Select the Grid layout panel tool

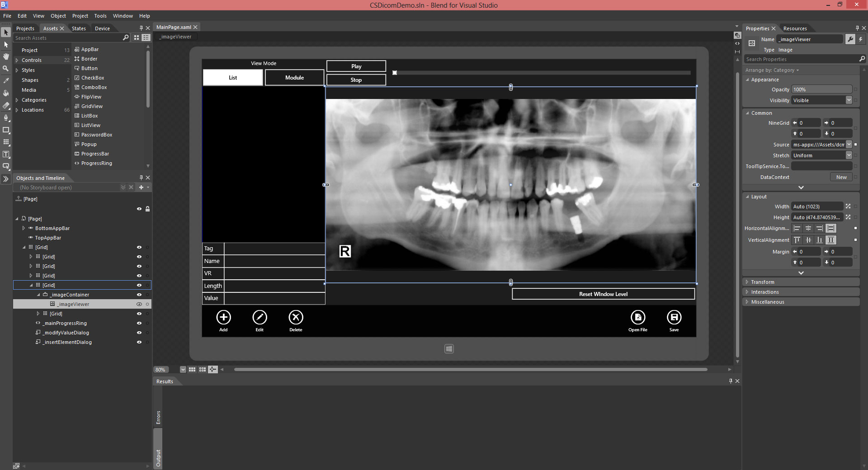tap(6, 142)
